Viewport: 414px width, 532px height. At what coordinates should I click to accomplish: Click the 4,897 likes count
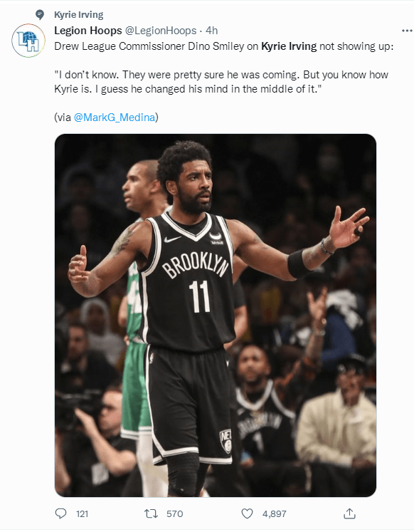pos(274,513)
